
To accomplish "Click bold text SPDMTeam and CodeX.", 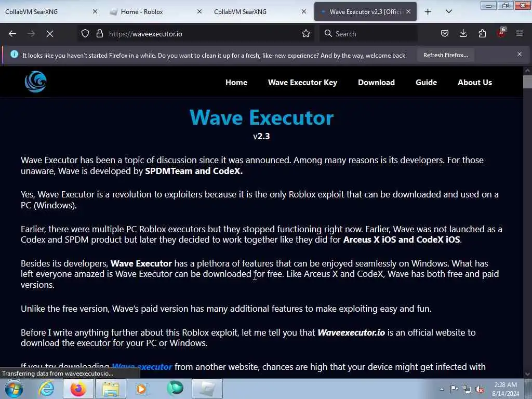I will pyautogui.click(x=194, y=170).
